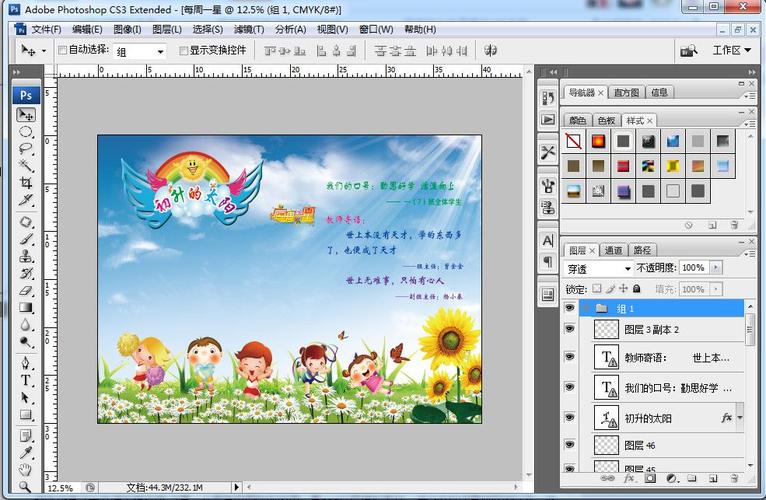Enable the 显示变换控件 checkbox
The image size is (766, 500).
pos(184,50)
